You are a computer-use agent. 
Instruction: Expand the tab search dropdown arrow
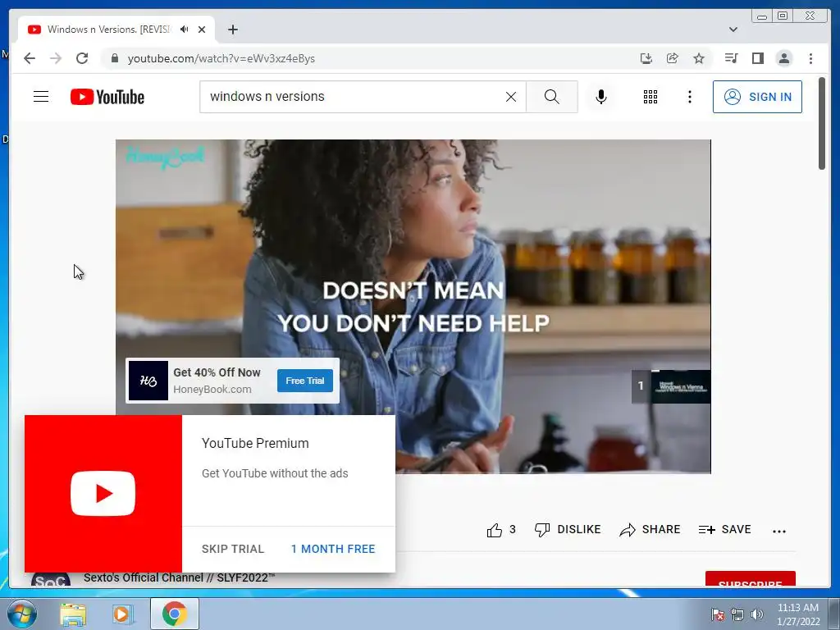coord(733,30)
